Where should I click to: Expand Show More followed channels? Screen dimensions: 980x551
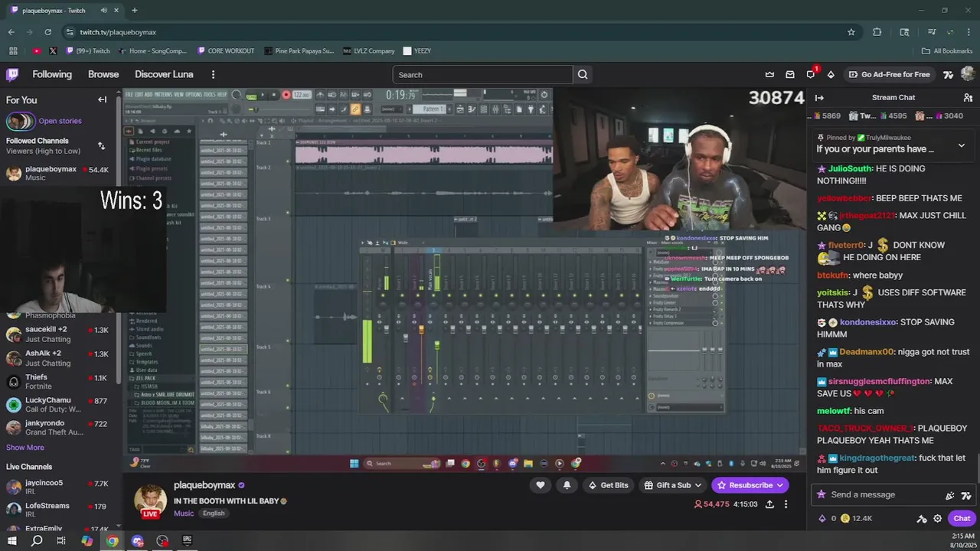pyautogui.click(x=25, y=448)
